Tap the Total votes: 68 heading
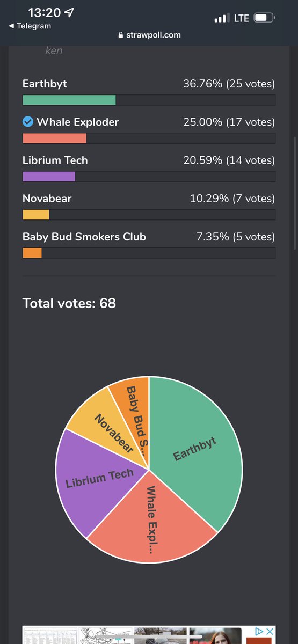The width and height of the screenshot is (298, 644). tap(69, 303)
